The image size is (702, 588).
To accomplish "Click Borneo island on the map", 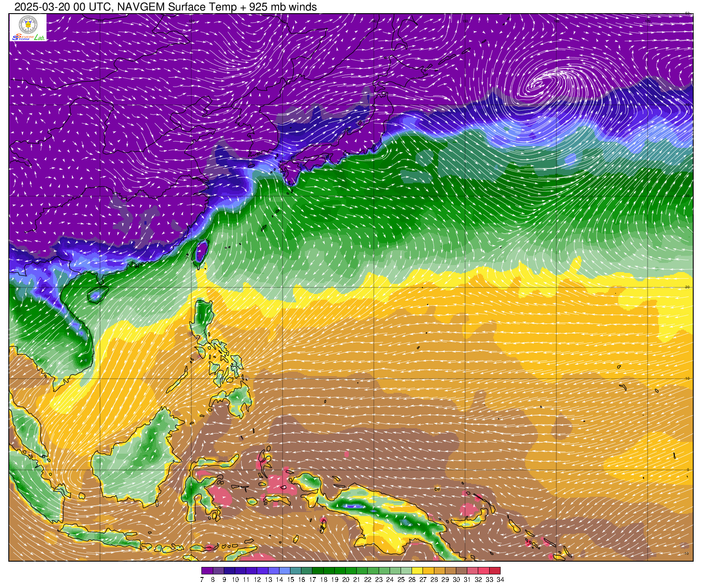I will click(140, 456).
